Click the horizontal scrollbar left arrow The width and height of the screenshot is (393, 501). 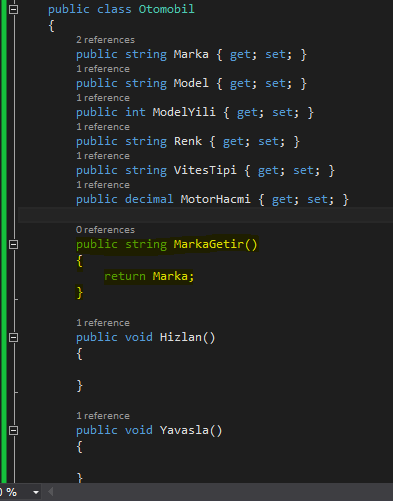point(51,492)
